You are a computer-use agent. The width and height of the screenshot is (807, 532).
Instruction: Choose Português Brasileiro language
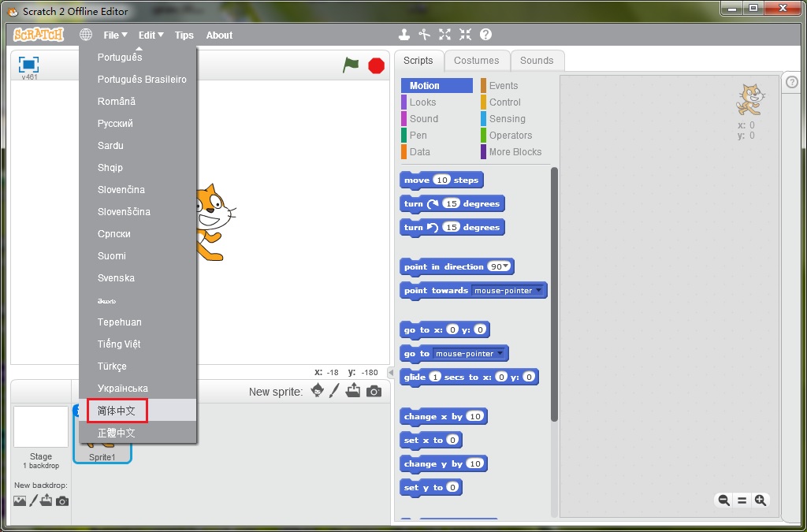138,80
